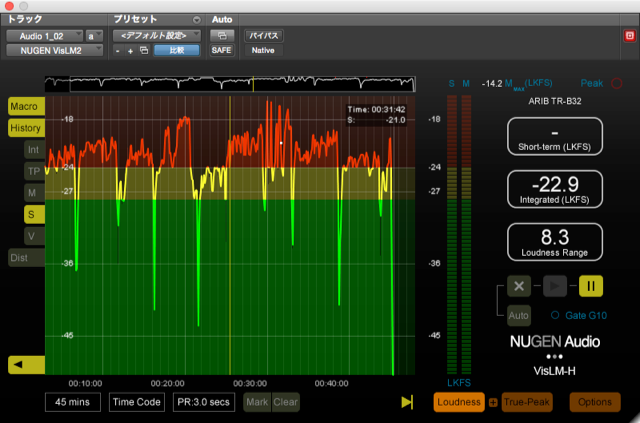This screenshot has height=423, width=640.
Task: Click the Time: 00:31:42 cursor readout
Action: (376, 109)
